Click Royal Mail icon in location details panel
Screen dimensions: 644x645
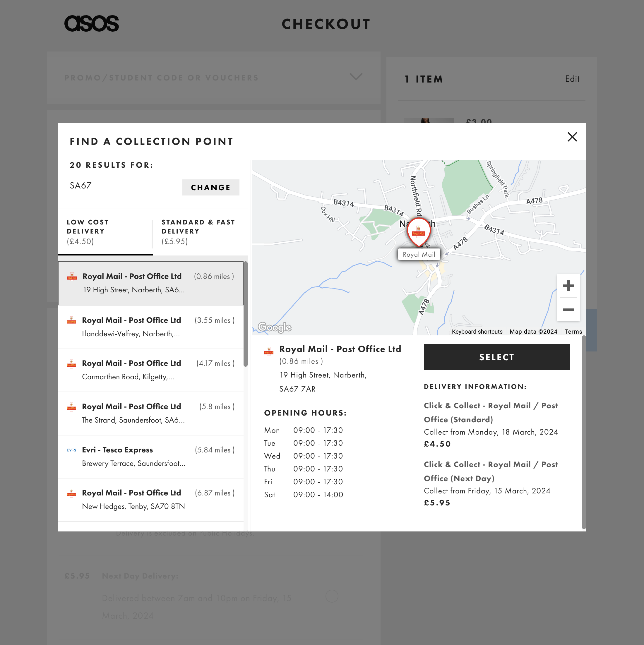click(268, 351)
